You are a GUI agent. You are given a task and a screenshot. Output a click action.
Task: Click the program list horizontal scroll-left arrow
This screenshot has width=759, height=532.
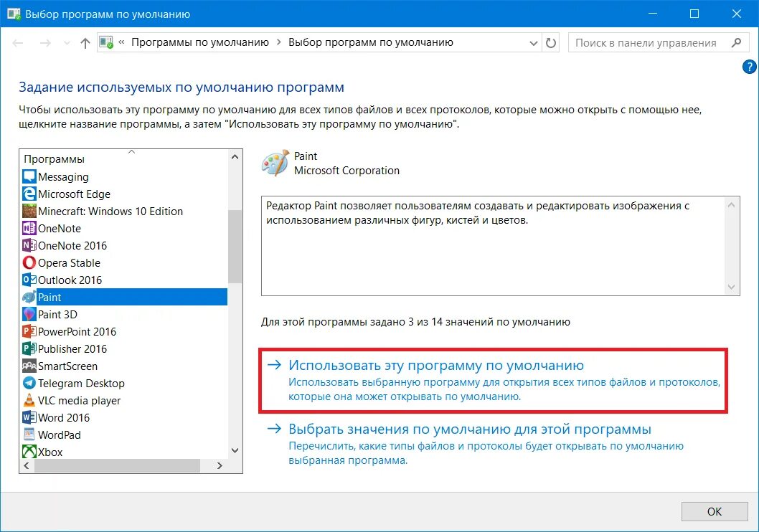pyautogui.click(x=27, y=465)
